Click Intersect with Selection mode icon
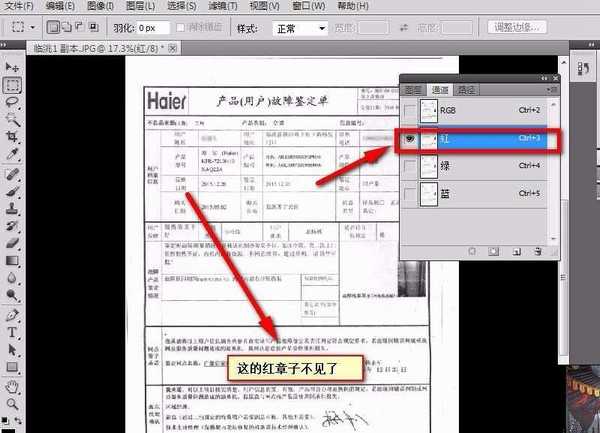 [93, 27]
